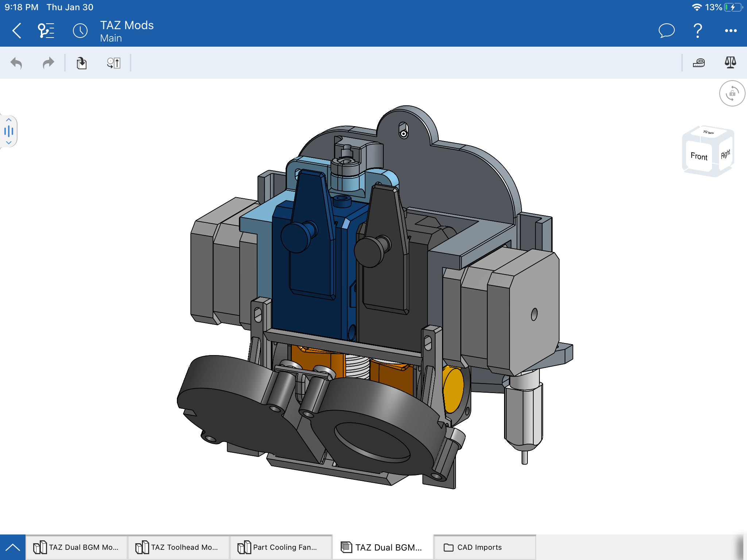
Task: Toggle the rotation lock circle button
Action: (x=732, y=94)
